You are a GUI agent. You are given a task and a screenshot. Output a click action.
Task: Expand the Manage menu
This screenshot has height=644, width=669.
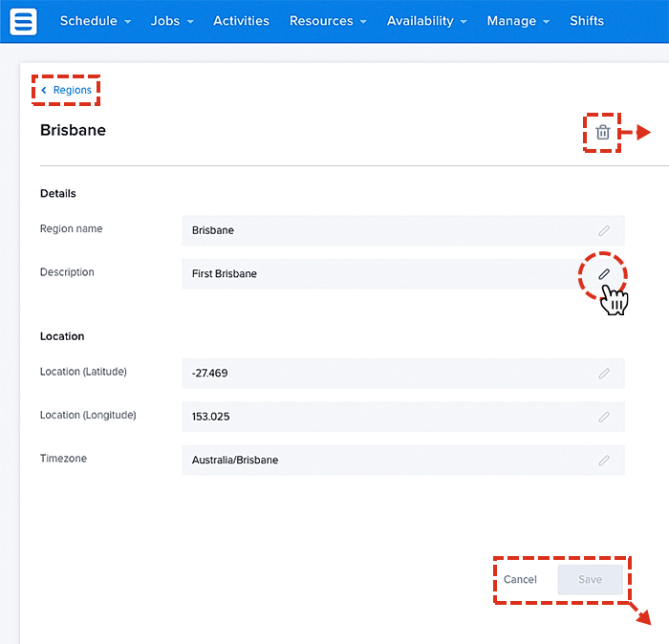(518, 21)
